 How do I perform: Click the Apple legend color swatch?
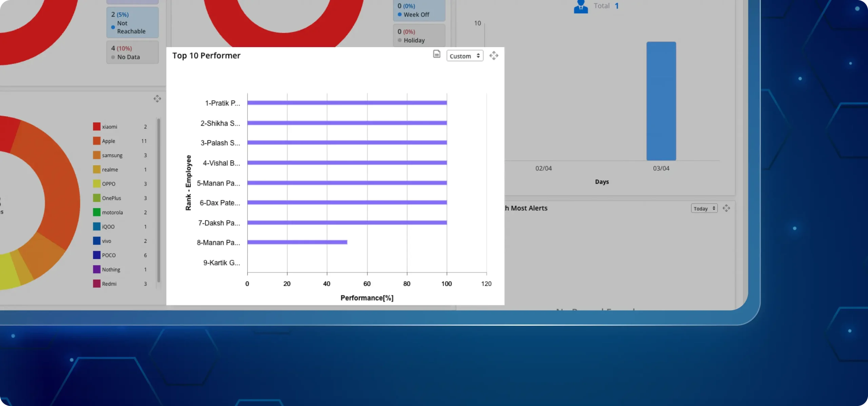(x=97, y=141)
